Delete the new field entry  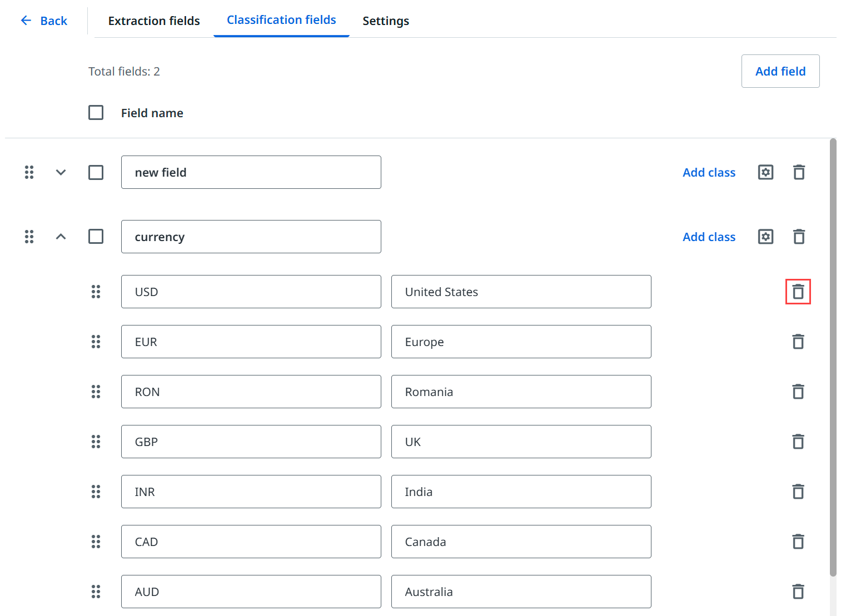[799, 172]
